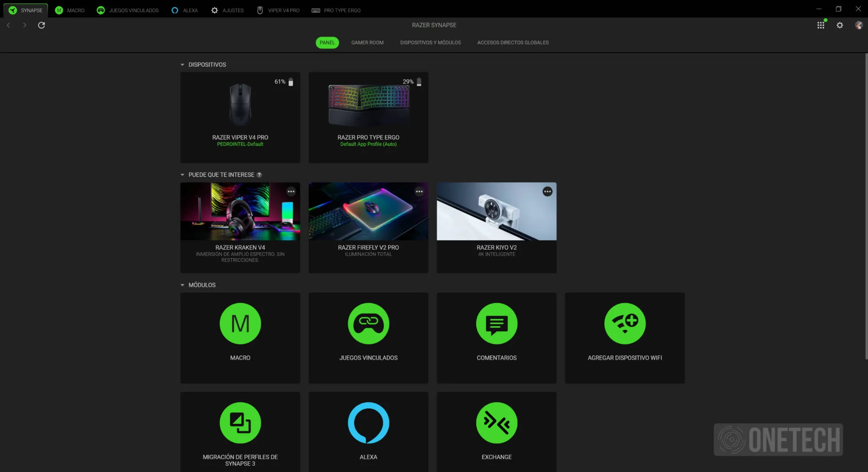Screen dimensions: 868x472
Task: Click the Viper V4 Pro battery icon
Action: tap(291, 82)
